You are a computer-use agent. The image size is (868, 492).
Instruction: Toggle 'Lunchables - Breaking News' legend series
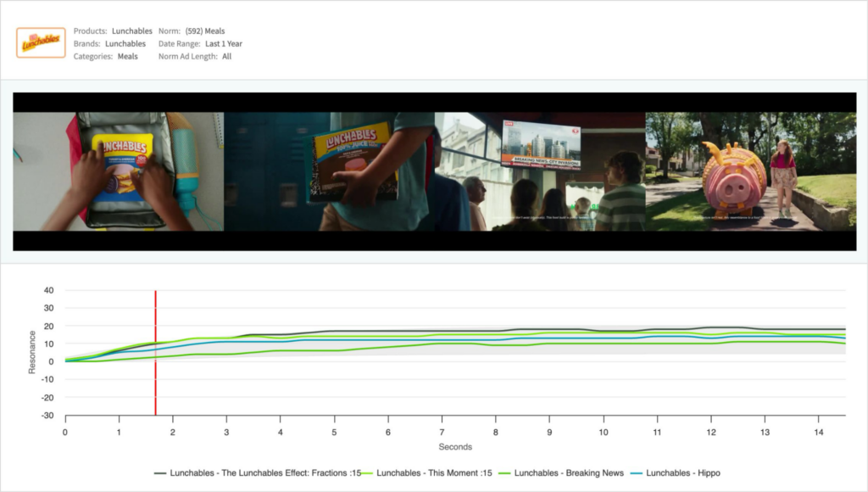tap(561, 473)
